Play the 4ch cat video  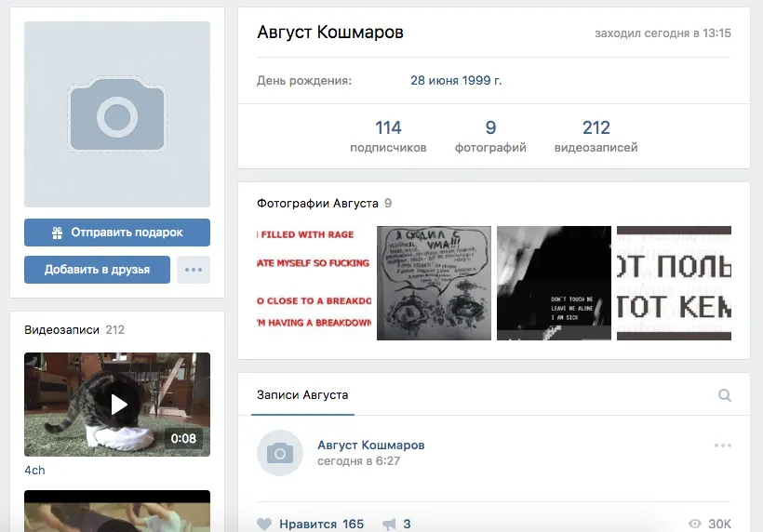(x=117, y=405)
